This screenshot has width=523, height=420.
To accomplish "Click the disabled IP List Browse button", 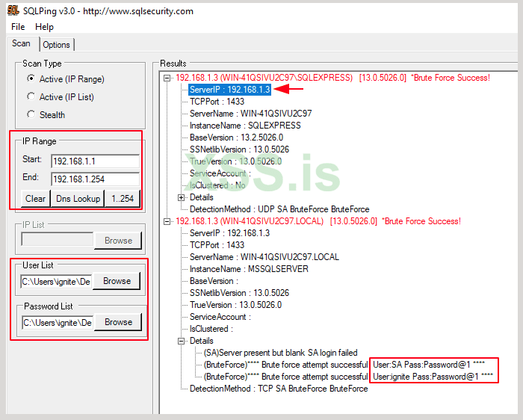I will 118,241.
